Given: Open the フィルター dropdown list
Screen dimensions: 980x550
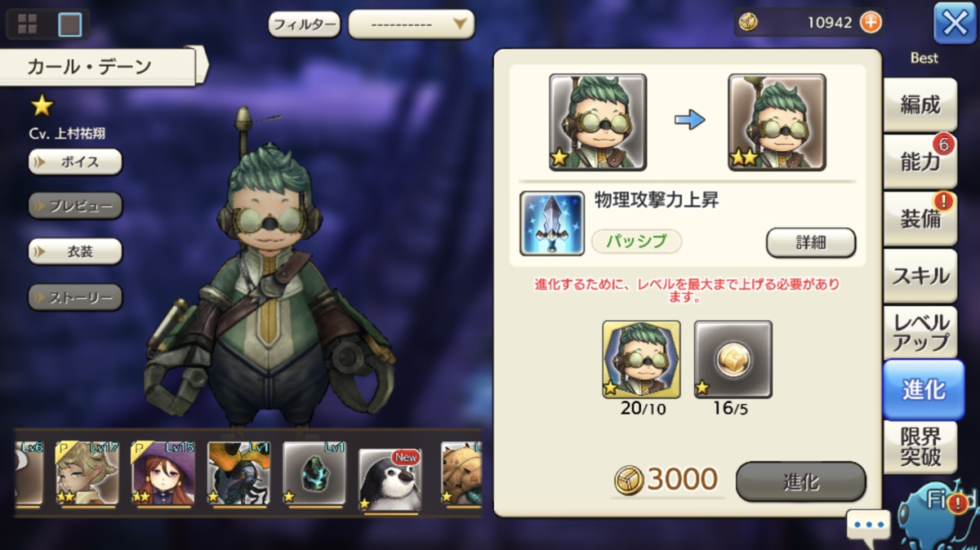Looking at the screenshot, I should (x=412, y=24).
